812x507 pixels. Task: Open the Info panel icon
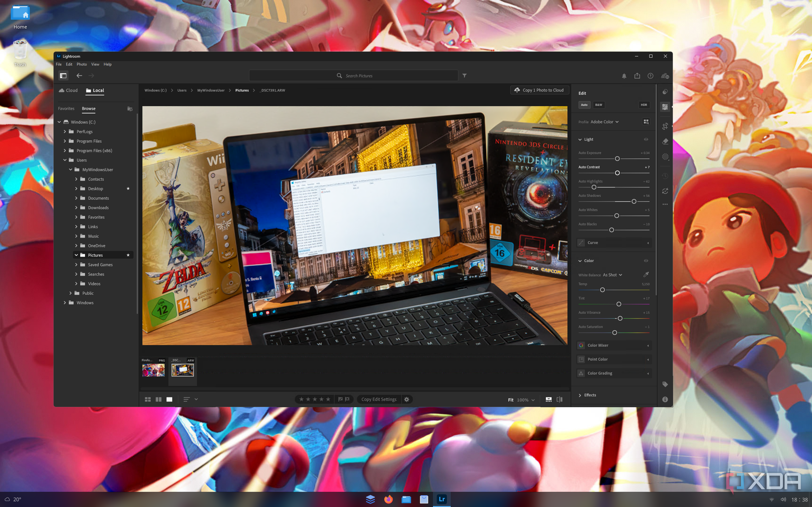click(x=665, y=399)
